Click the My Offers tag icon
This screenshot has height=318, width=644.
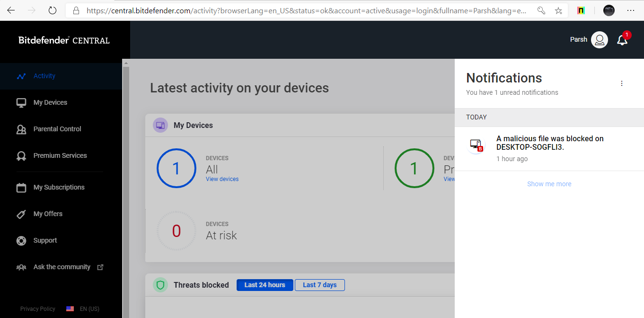coord(21,214)
